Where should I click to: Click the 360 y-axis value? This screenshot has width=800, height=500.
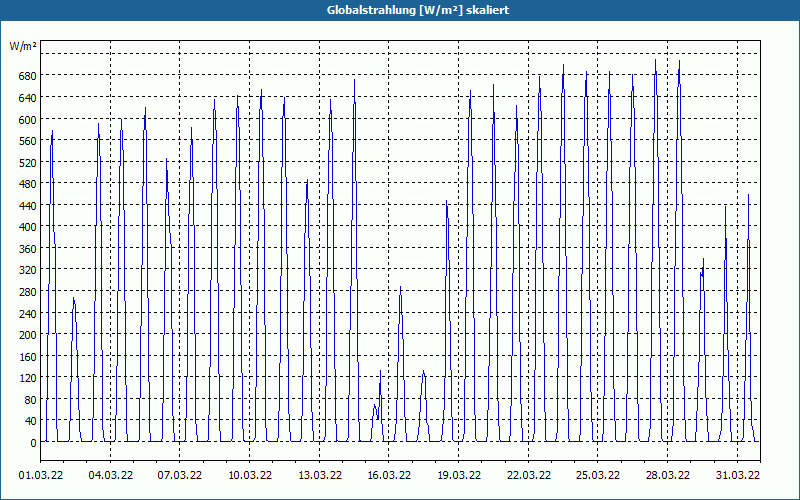(27, 249)
